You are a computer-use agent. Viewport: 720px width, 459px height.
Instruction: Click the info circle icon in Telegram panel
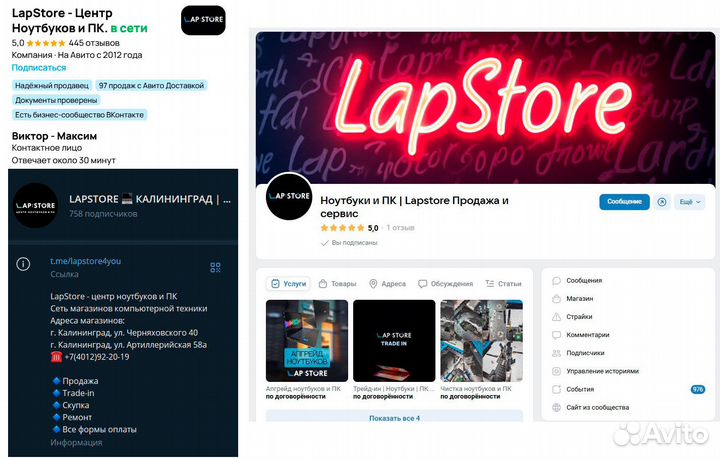tap(23, 264)
